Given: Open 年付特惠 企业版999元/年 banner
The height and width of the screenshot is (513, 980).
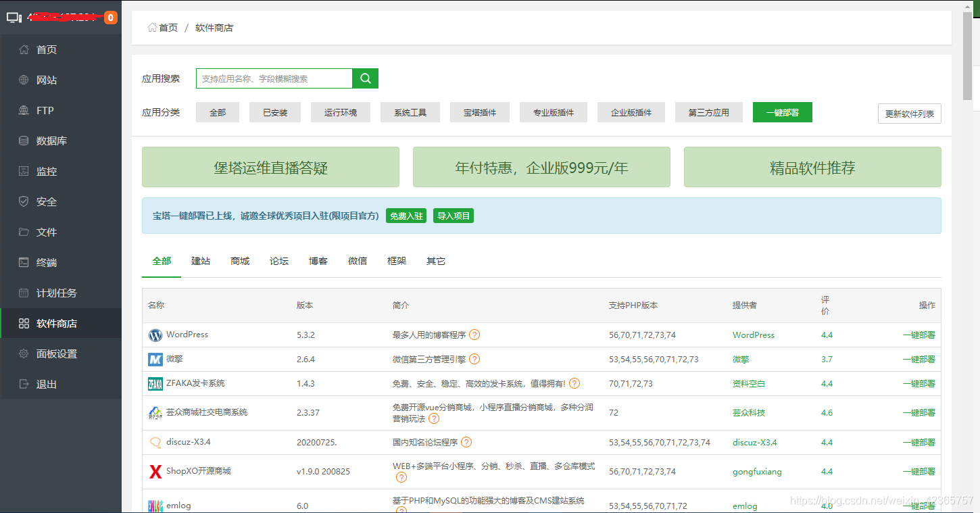Looking at the screenshot, I should pyautogui.click(x=541, y=167).
